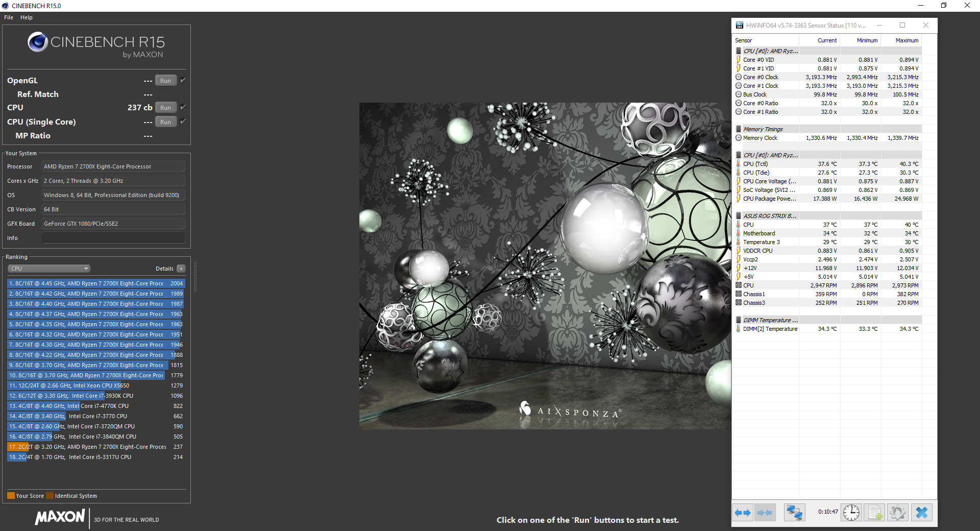The height and width of the screenshot is (531, 980).
Task: Select the Intel Xeon CPU X5650 ranking row
Action: [x=96, y=385]
